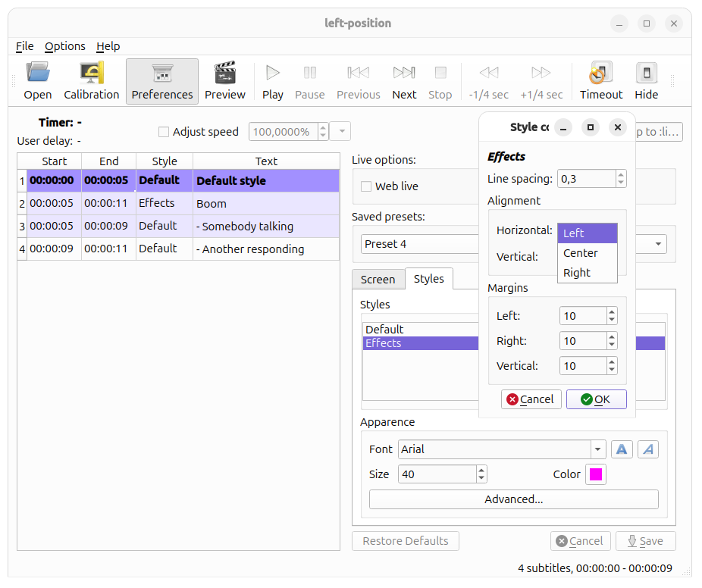Pick font Color magenta swatch

point(596,474)
